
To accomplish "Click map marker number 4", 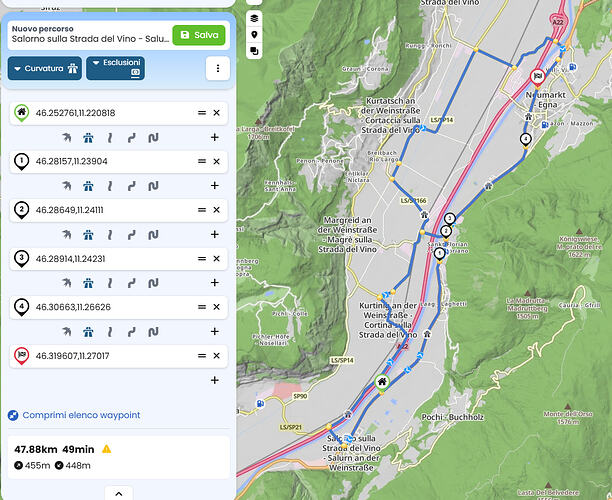I will 526,139.
